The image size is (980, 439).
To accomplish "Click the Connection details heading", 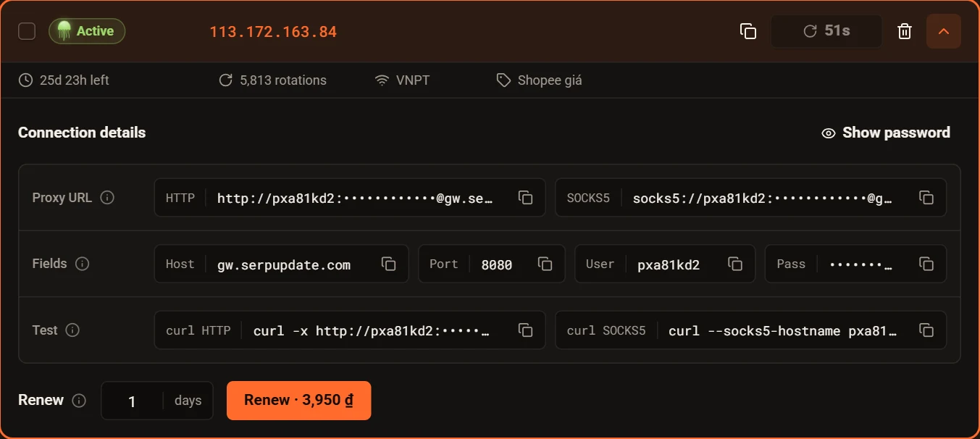I will tap(82, 133).
